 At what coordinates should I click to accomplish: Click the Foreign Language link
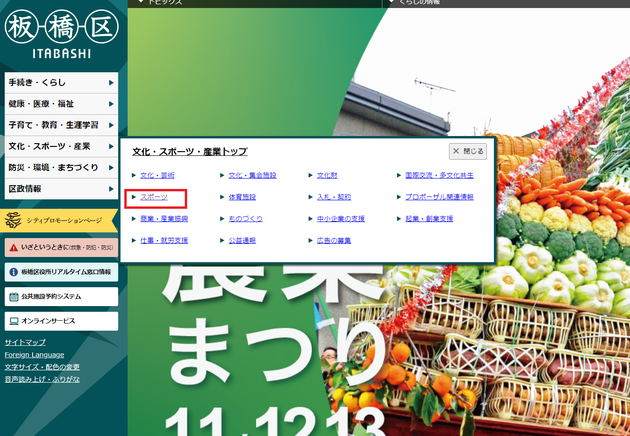(34, 355)
